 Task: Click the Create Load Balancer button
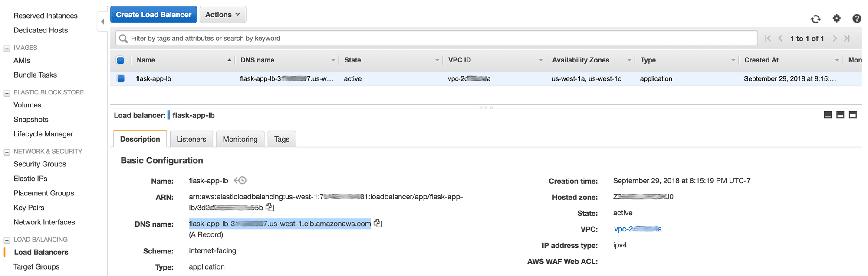tap(154, 14)
